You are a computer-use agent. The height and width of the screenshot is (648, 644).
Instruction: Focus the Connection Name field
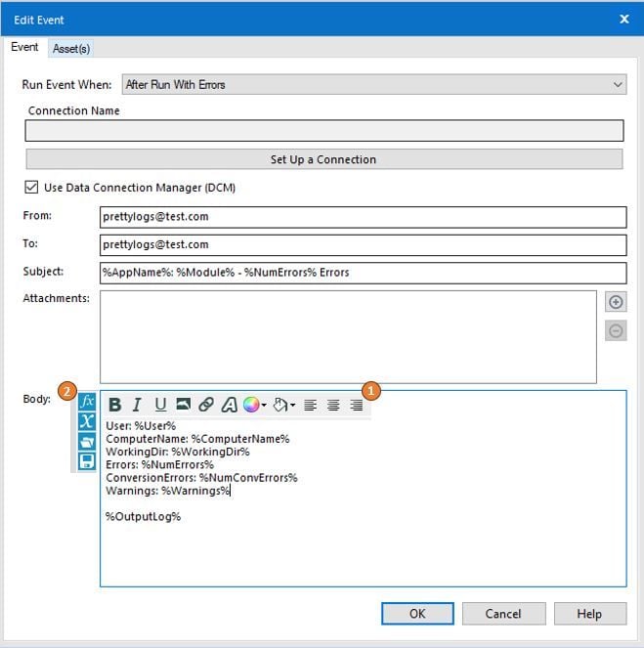(323, 131)
